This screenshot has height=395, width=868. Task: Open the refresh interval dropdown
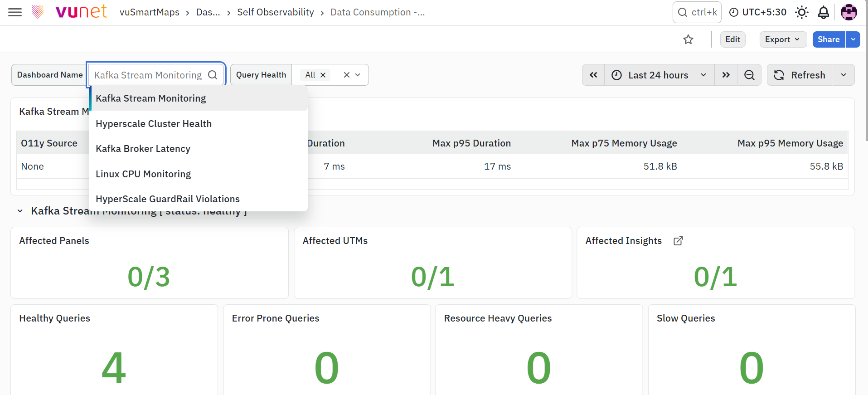844,75
